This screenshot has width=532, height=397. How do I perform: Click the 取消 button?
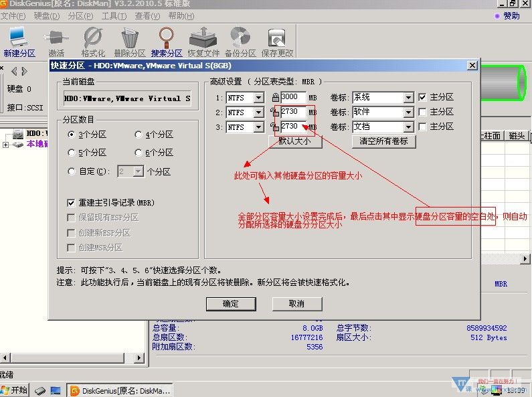click(x=297, y=304)
